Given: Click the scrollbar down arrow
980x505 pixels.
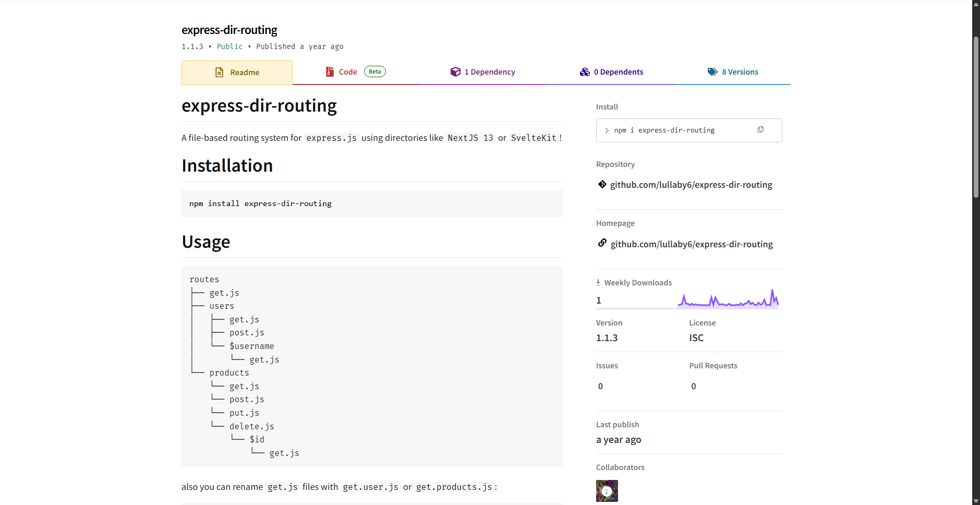Looking at the screenshot, I should pyautogui.click(x=976, y=501).
